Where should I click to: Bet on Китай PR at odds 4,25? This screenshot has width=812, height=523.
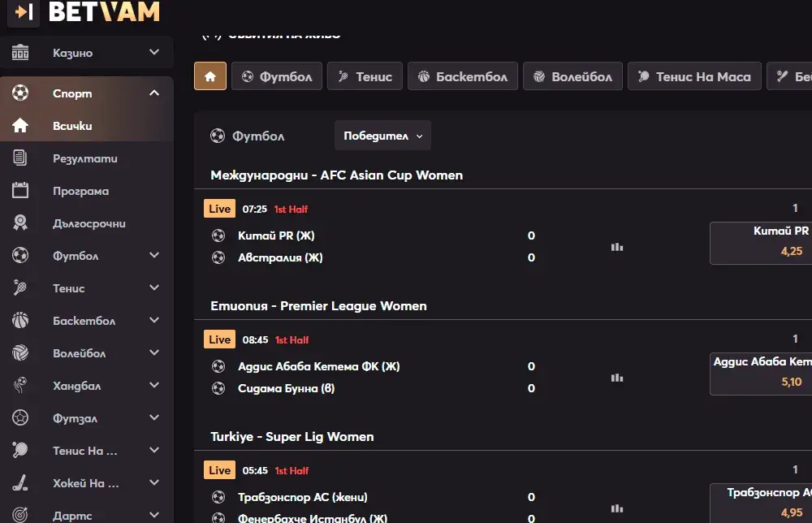(761, 243)
